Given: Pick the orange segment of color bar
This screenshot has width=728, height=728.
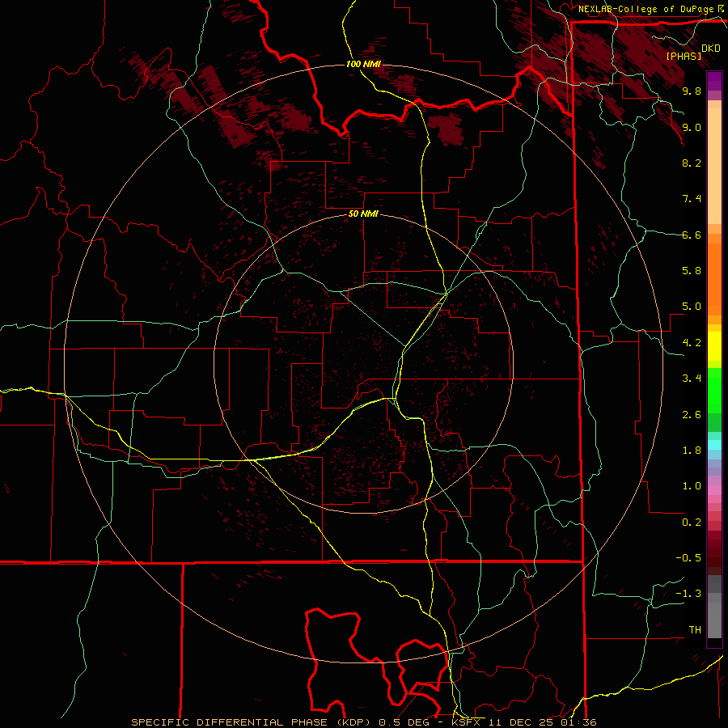Looking at the screenshot, I should [714, 278].
